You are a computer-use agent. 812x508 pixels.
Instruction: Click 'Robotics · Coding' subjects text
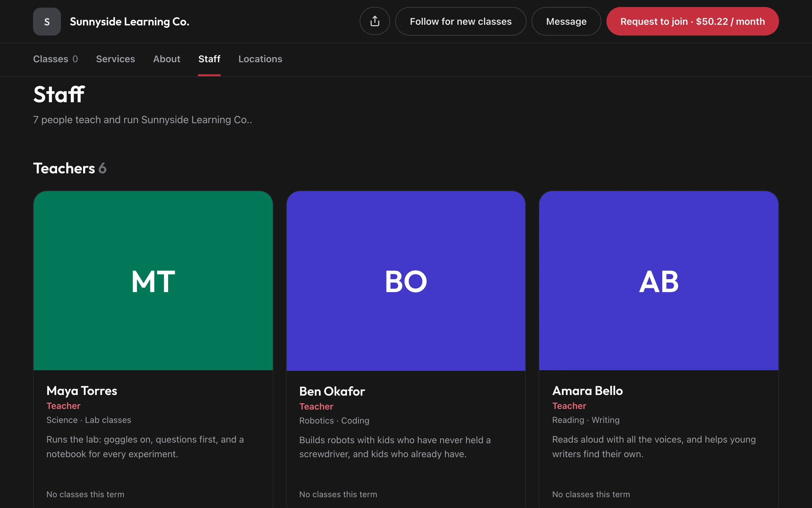coord(334,421)
